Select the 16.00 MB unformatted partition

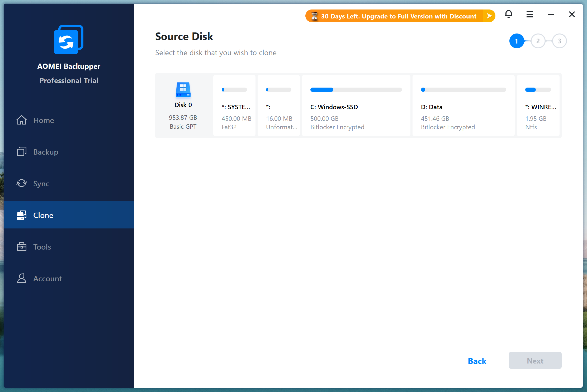pos(278,106)
